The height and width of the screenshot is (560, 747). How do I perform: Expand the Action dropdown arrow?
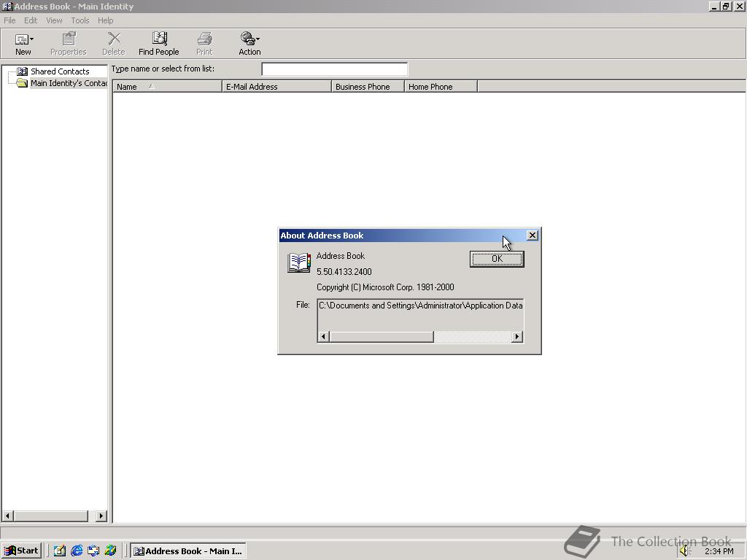point(258,39)
